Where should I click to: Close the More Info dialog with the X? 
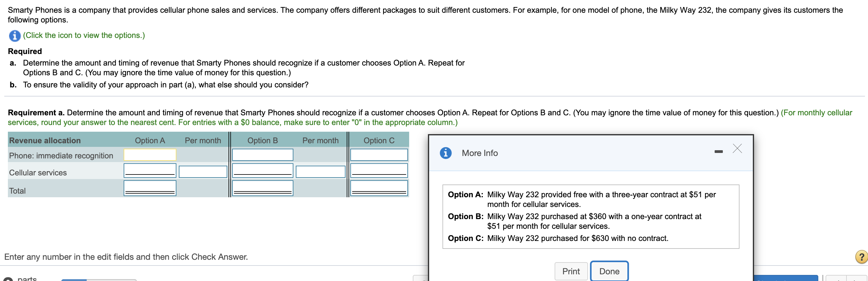click(x=737, y=148)
